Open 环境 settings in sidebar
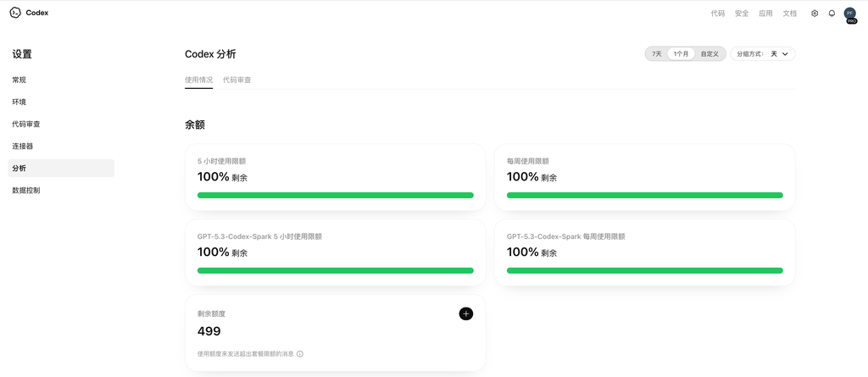Viewport: 868px width, 377px height. (19, 102)
